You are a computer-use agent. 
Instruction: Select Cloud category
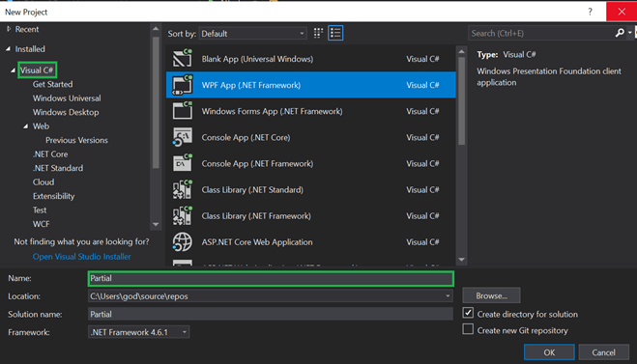tap(43, 182)
